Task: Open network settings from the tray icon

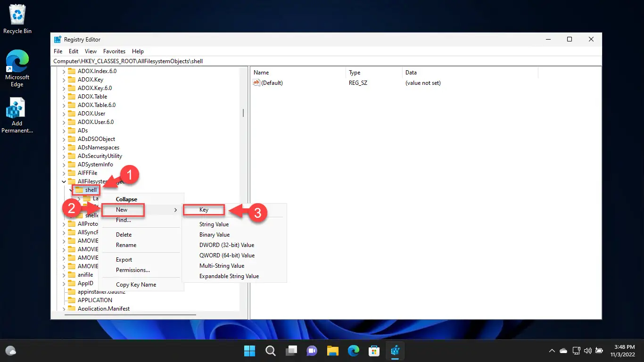Action: (x=576, y=351)
